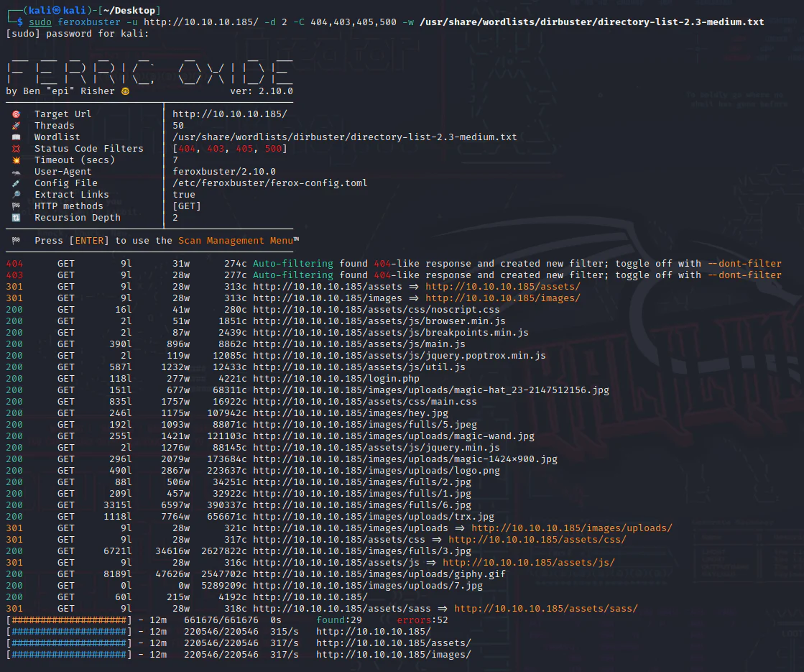Click the 315/s rate value
The height and width of the screenshot is (672, 804).
[284, 632]
